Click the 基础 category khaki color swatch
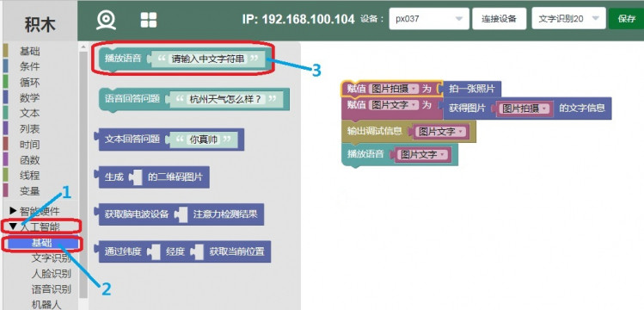The height and width of the screenshot is (310, 644). [5, 51]
